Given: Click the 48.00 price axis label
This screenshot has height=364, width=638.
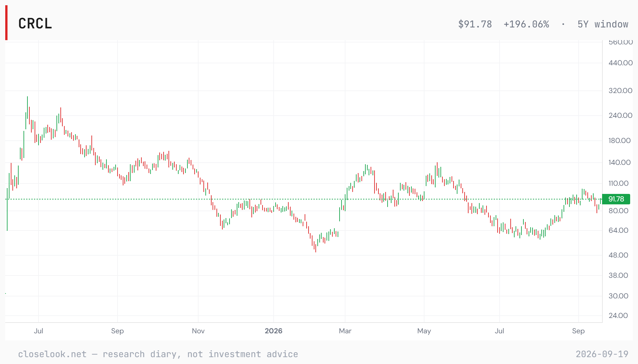Looking at the screenshot, I should click(x=618, y=255).
